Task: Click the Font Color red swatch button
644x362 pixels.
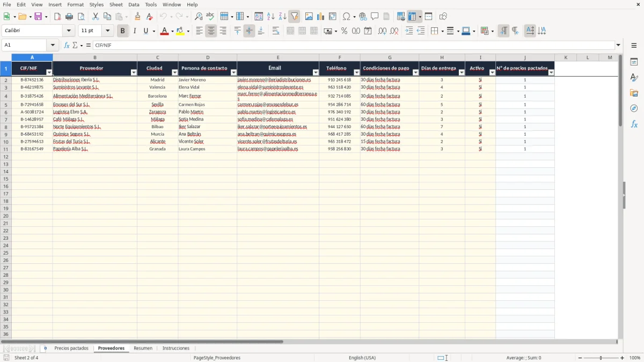Action: (x=164, y=31)
